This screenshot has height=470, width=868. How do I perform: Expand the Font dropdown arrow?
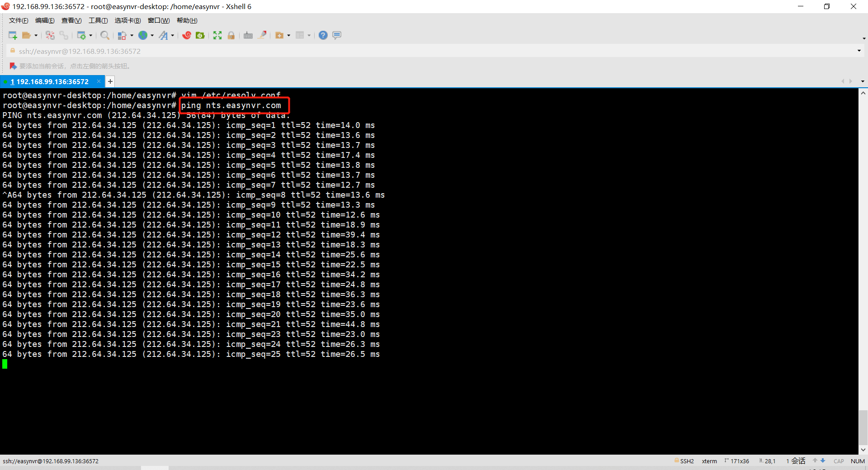[173, 35]
